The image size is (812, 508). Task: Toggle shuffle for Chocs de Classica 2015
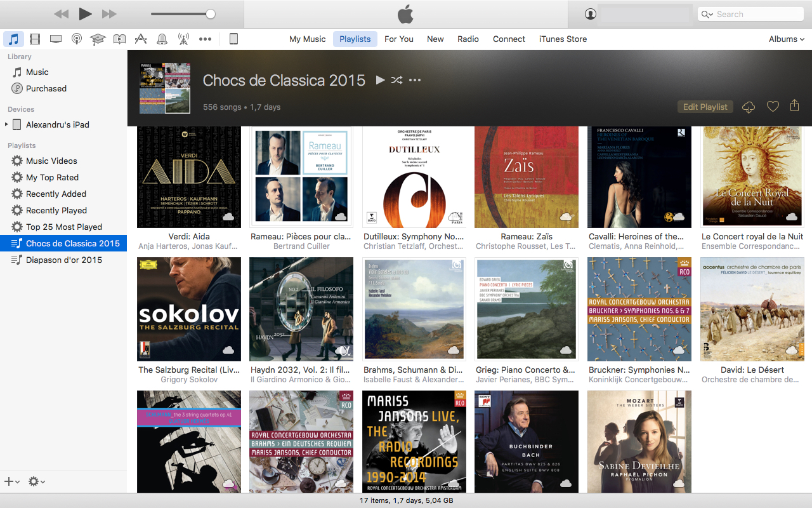[396, 80]
